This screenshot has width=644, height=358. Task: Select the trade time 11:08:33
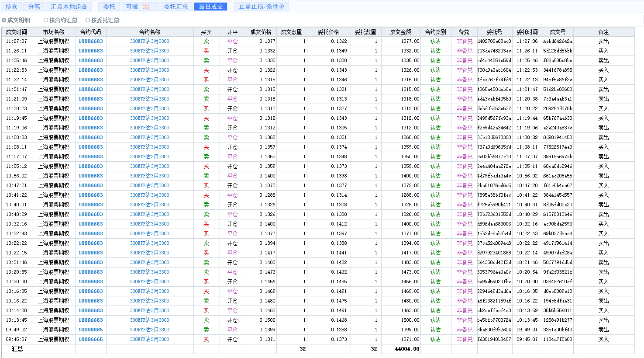tap(17, 137)
